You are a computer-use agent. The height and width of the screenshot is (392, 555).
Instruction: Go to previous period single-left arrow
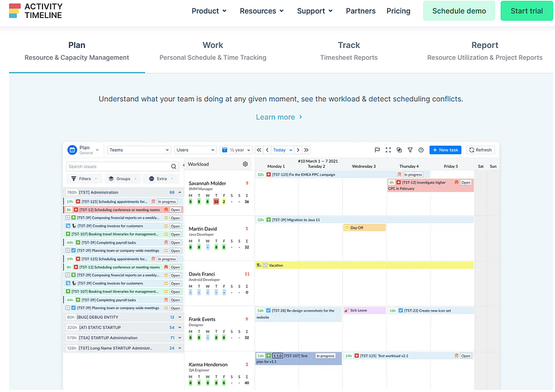pyautogui.click(x=267, y=150)
